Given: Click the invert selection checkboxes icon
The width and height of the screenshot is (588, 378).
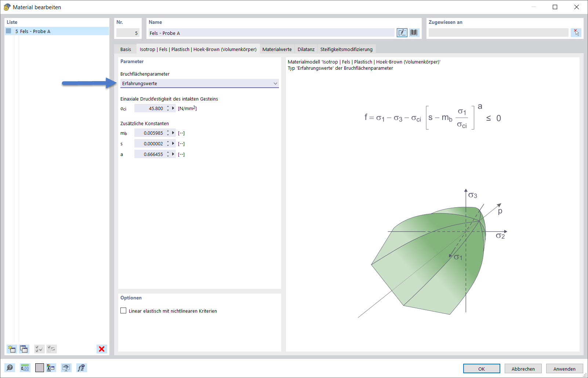Looking at the screenshot, I should 52,349.
